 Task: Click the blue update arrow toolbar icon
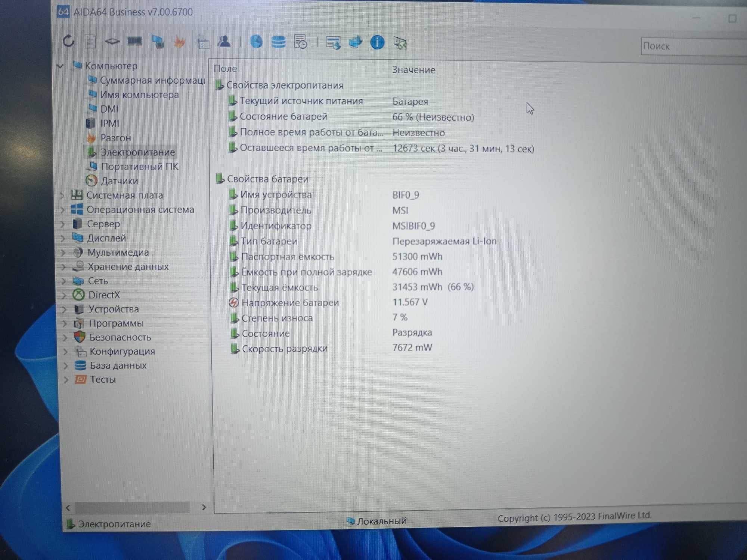point(355,42)
